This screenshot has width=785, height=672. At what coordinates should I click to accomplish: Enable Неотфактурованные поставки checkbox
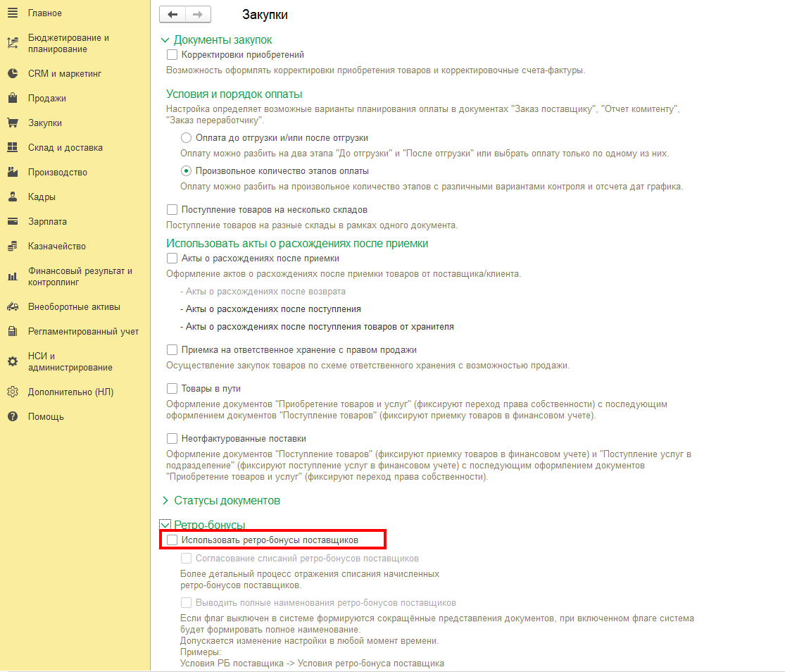click(x=172, y=438)
